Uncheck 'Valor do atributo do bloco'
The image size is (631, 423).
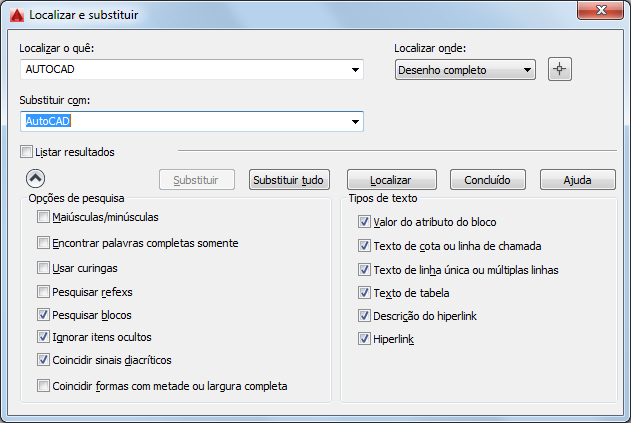pyautogui.click(x=364, y=222)
